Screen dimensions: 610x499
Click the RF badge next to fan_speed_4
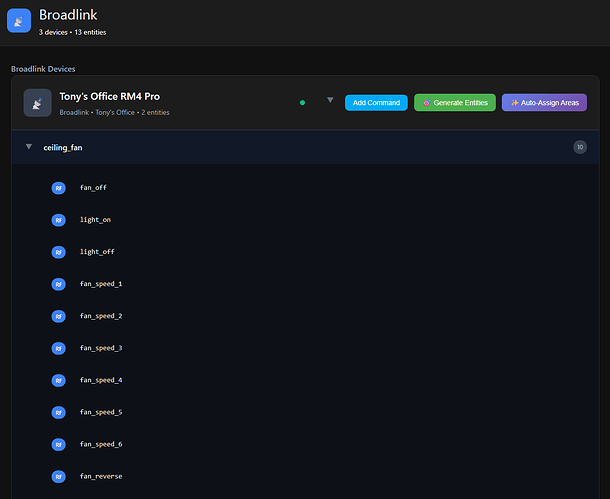(58, 380)
